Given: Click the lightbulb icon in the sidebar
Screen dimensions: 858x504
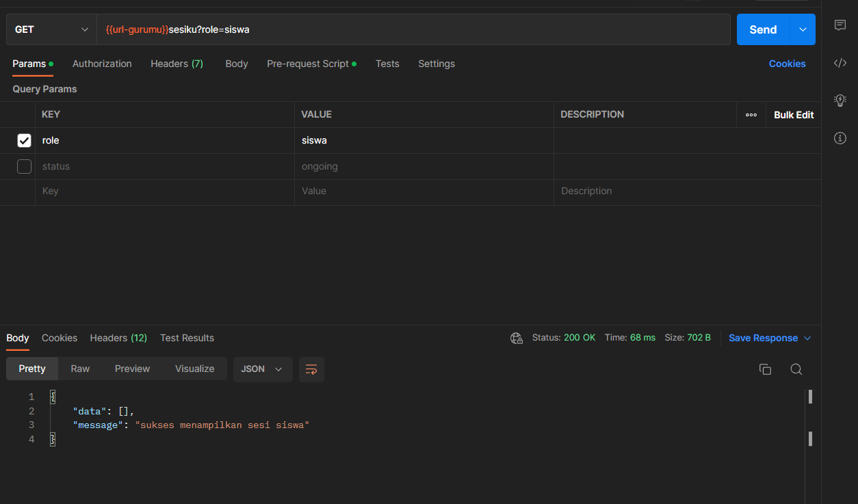Looking at the screenshot, I should [840, 100].
